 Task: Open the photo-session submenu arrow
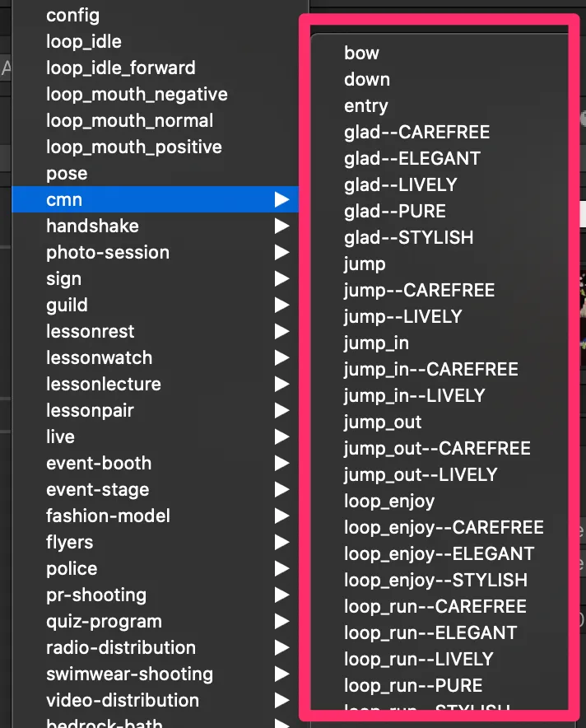282,253
